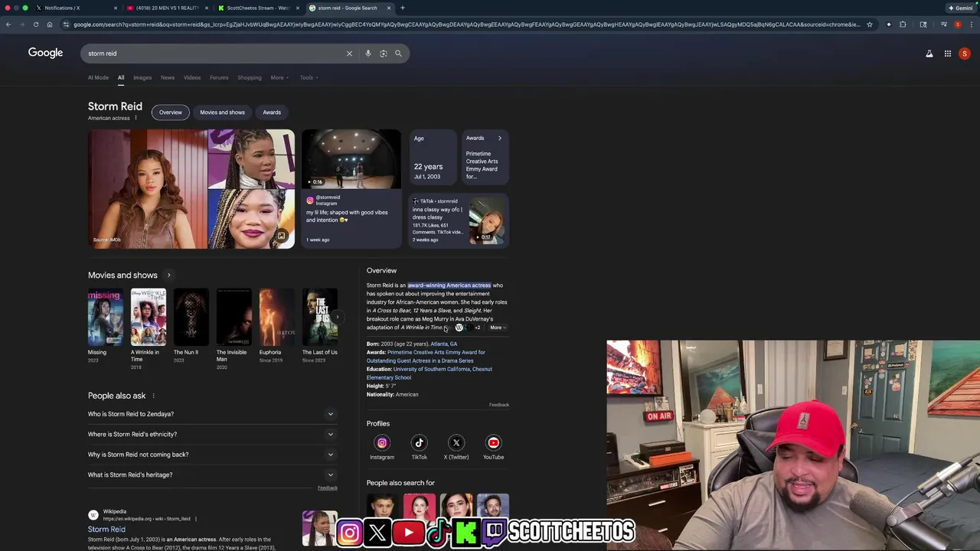The image size is (980, 551).
Task: Bookmark this page with the star icon
Action: pos(870,24)
